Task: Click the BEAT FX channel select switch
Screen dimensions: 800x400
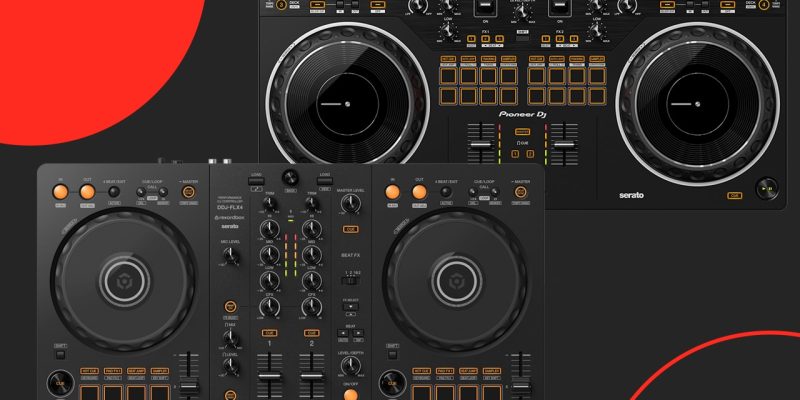Action: (x=350, y=280)
